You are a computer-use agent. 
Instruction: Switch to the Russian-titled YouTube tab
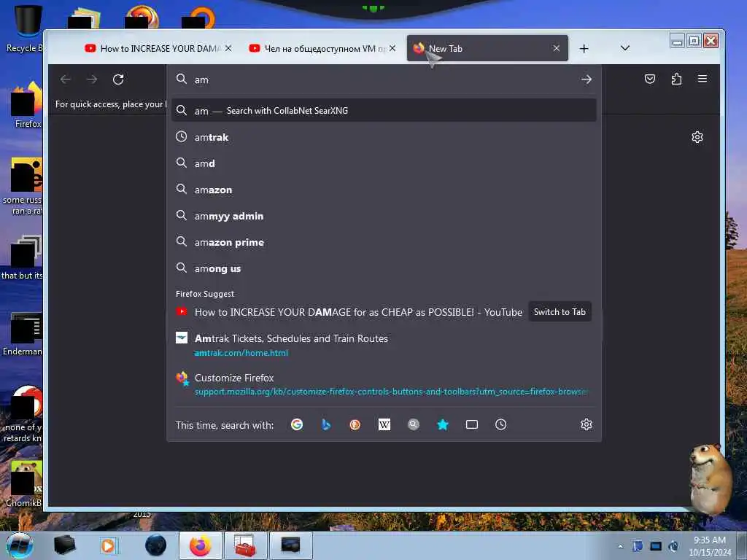pos(322,49)
